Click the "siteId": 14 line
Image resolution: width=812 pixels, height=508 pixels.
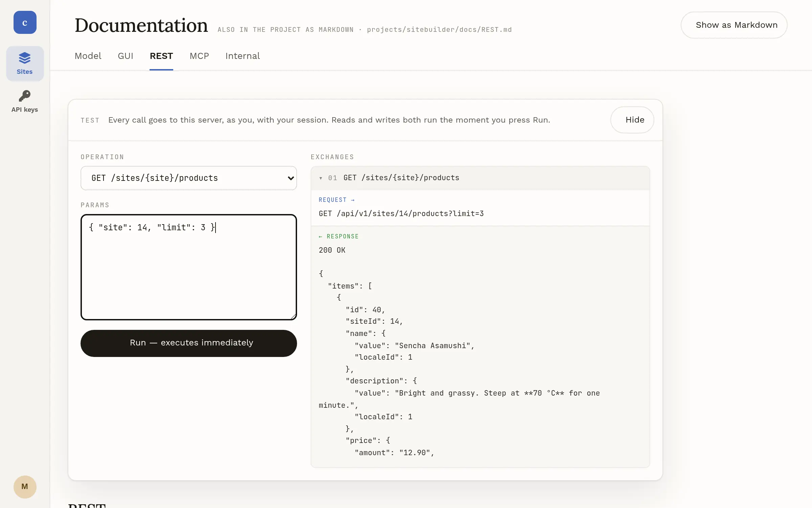click(374, 321)
